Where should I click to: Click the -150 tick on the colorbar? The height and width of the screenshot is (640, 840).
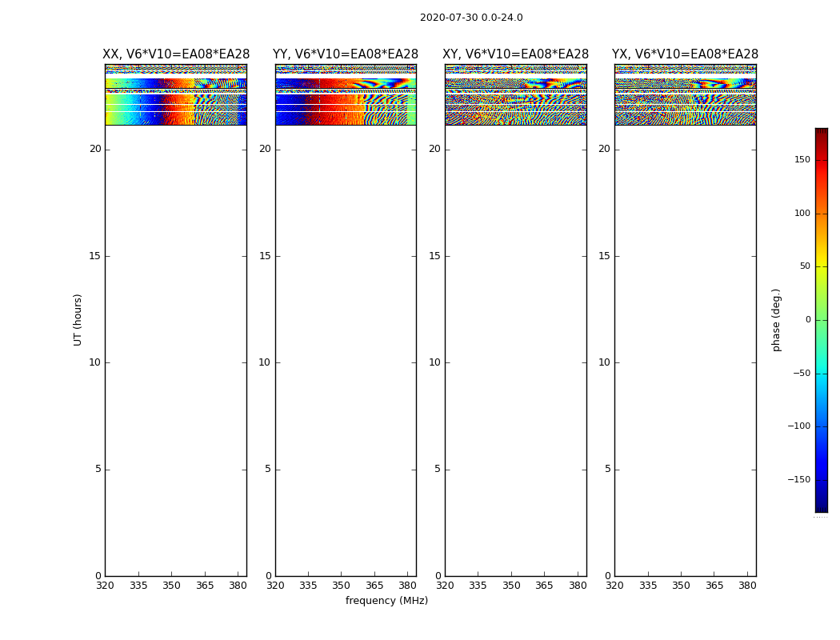click(798, 480)
